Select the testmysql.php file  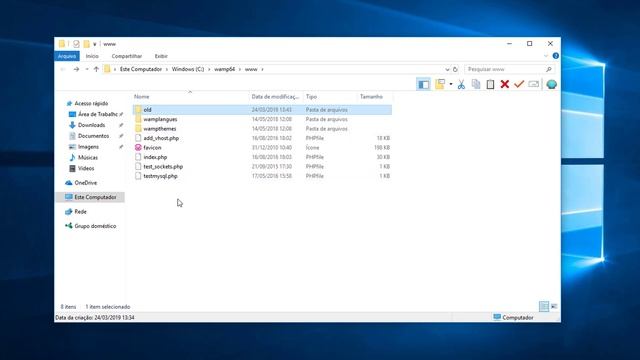tap(160, 176)
